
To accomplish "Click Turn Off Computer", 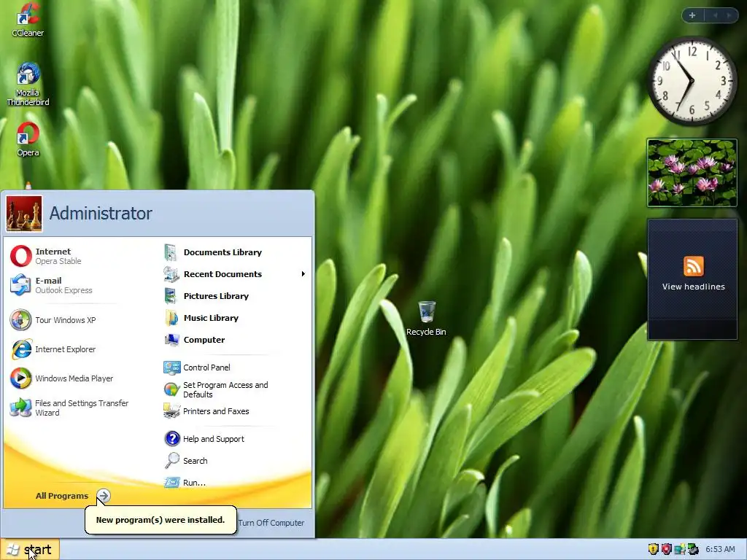I will tap(271, 523).
